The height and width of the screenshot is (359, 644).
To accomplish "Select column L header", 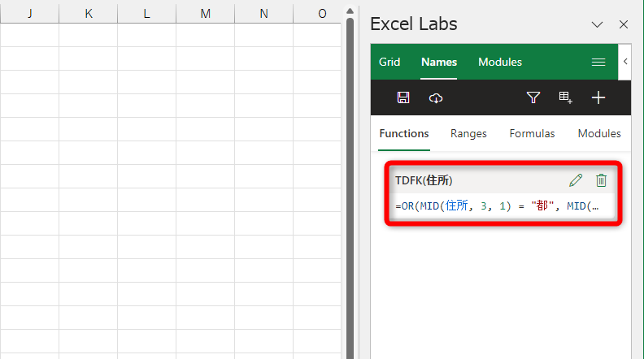I will pos(146,14).
